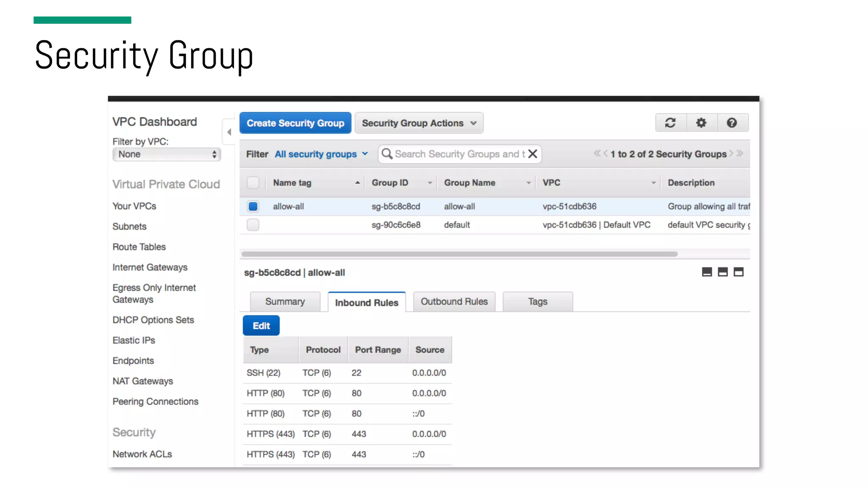Toggle the select-all header checkbox
868x488 pixels.
(x=253, y=183)
